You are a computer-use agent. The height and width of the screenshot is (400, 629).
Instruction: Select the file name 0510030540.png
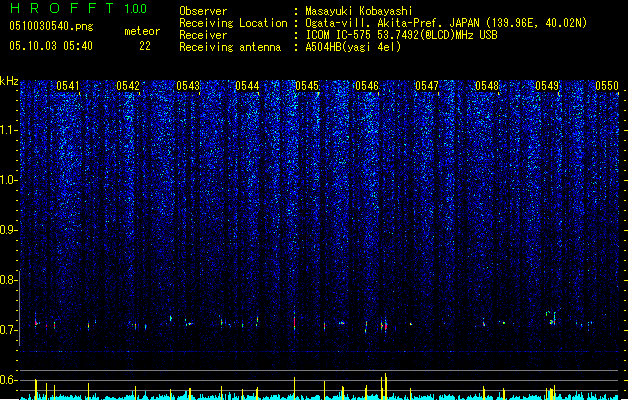[51, 26]
